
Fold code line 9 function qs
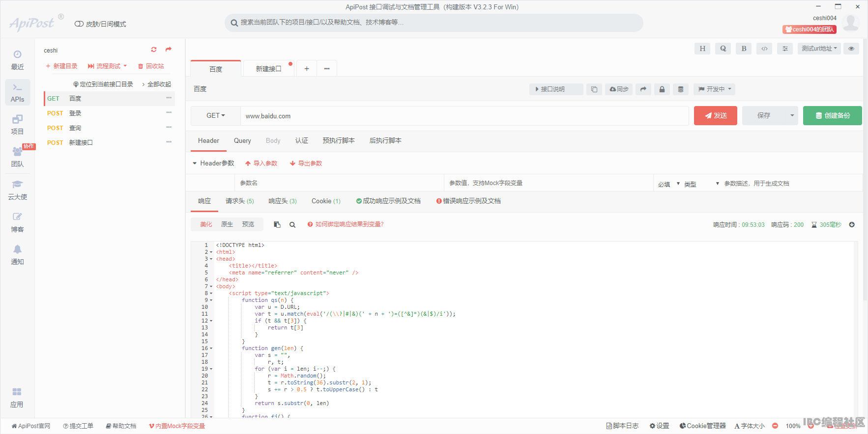[211, 300]
